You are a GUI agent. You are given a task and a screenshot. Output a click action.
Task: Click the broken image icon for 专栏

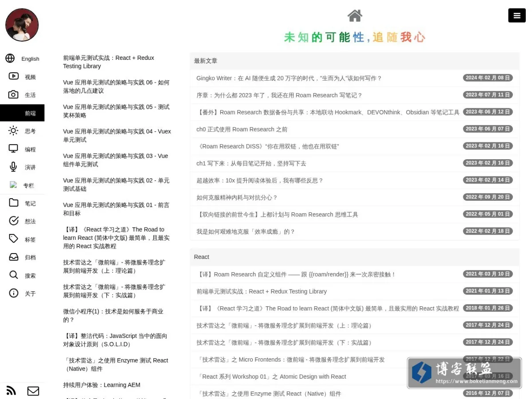coord(13,185)
